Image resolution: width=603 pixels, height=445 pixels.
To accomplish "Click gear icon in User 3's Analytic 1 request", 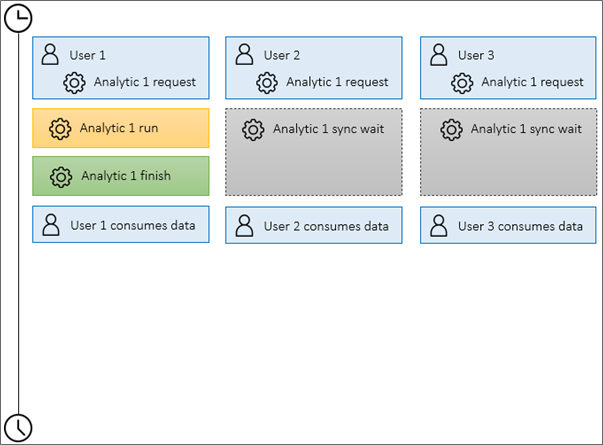I will tap(463, 83).
